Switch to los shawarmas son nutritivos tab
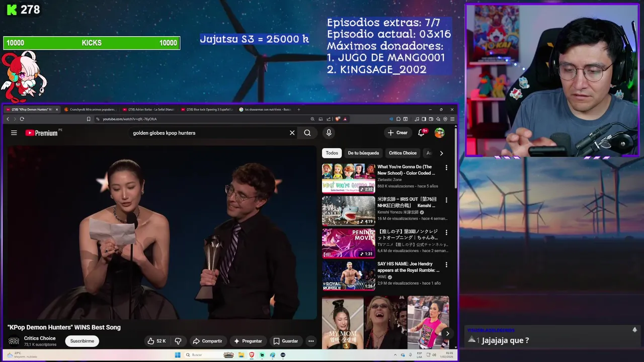The height and width of the screenshot is (362, 644). point(265,109)
